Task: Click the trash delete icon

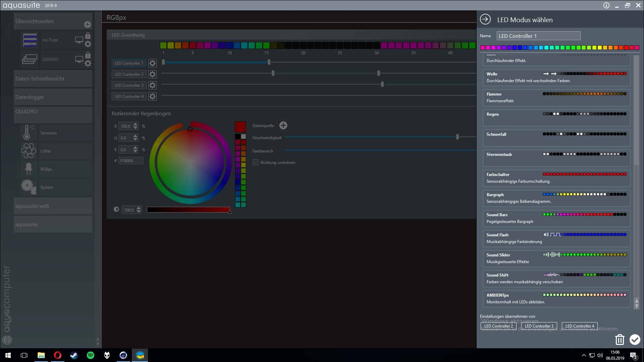Action: 620,340
